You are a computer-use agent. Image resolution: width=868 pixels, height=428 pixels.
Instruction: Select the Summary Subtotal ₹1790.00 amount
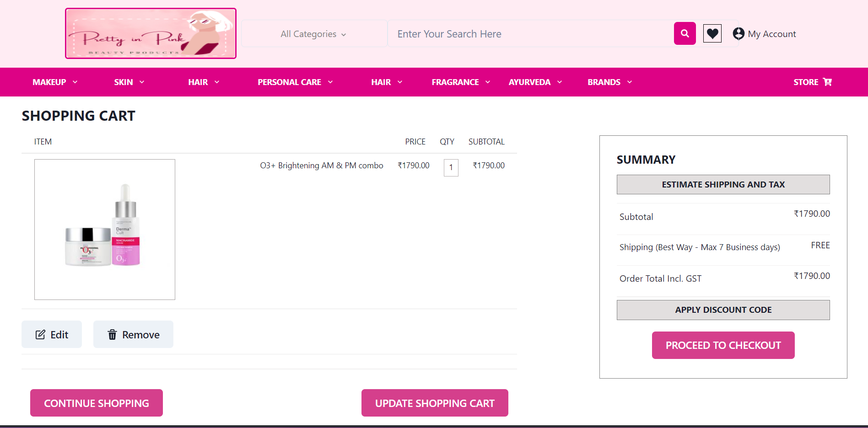pos(812,214)
